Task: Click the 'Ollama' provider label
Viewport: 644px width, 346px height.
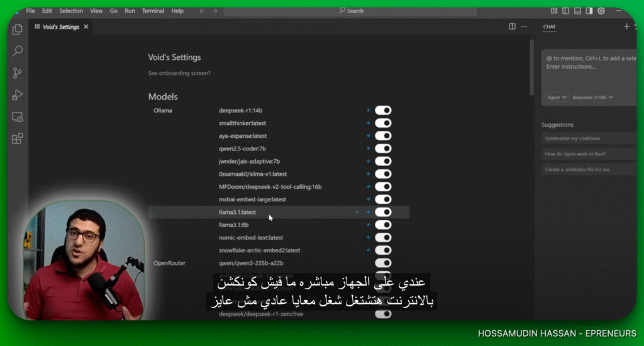Action: [x=163, y=110]
